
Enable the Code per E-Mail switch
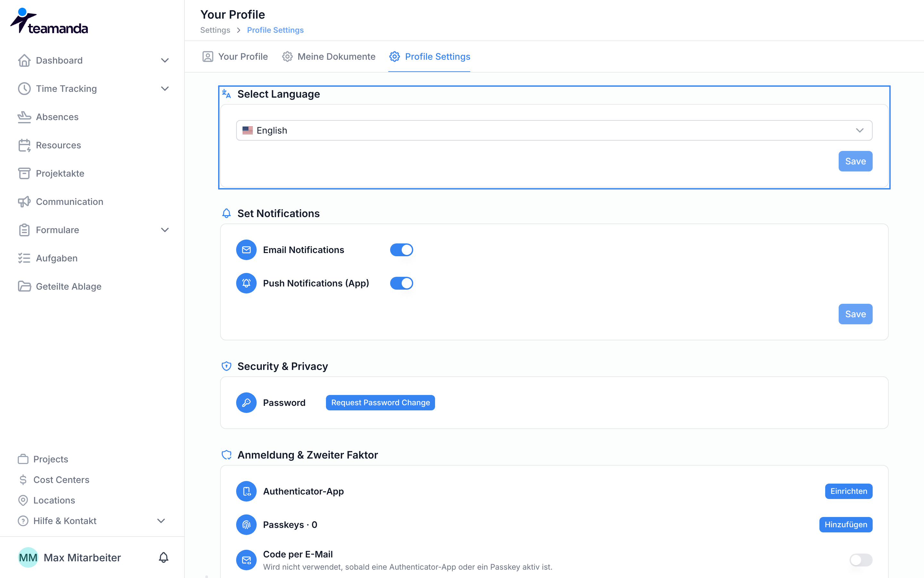[860, 560]
